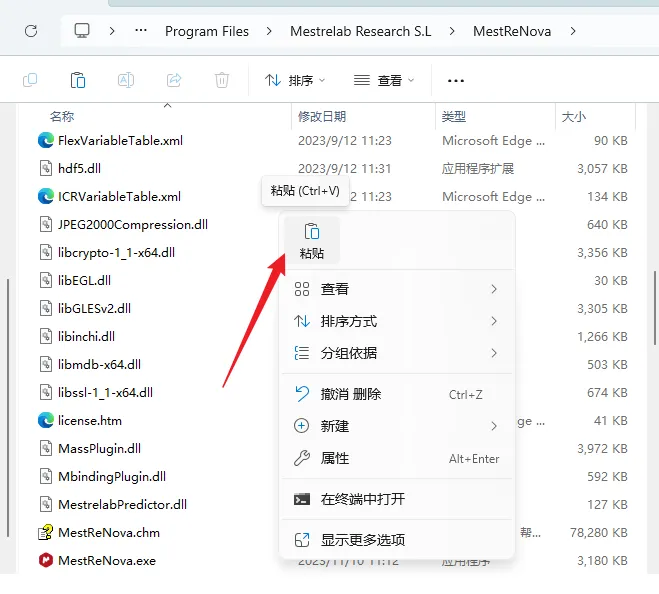Click the rename icon in the toolbar
The image size is (659, 594).
(126, 80)
